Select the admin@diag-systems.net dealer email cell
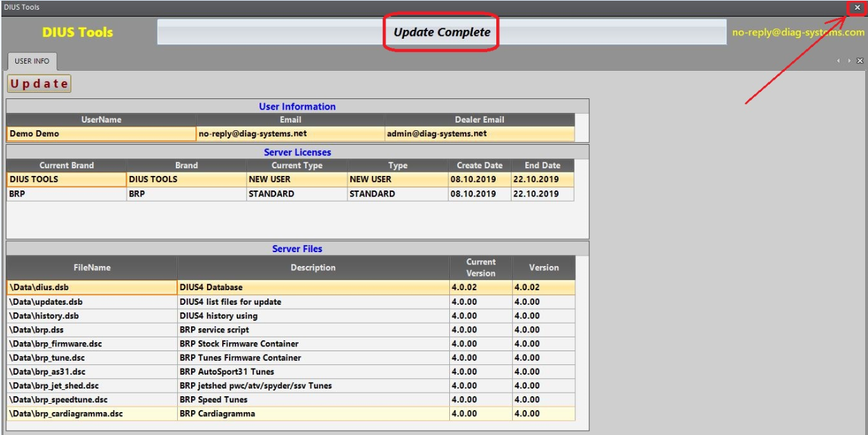The image size is (868, 435). tap(479, 134)
